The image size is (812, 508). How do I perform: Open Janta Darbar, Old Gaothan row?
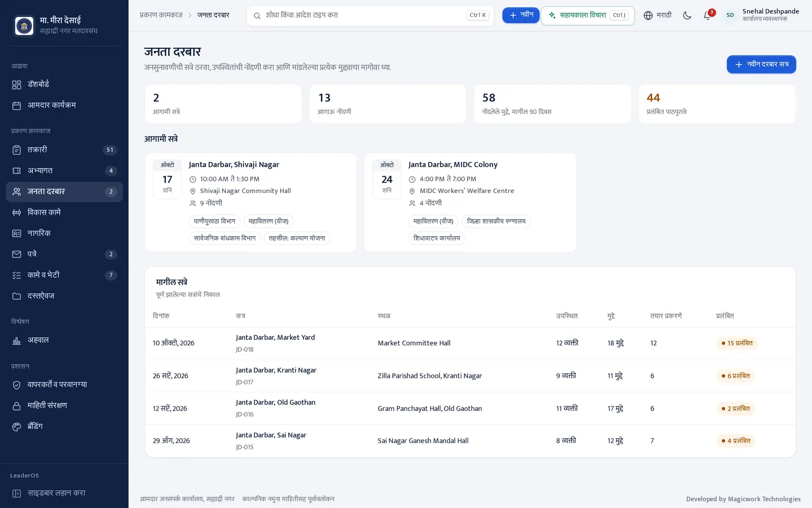[x=470, y=408]
